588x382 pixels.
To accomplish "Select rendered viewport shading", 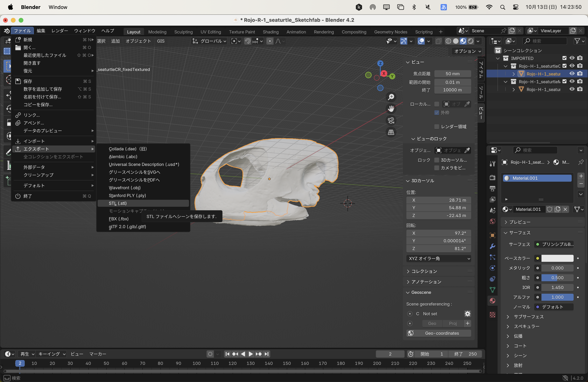I will [471, 41].
